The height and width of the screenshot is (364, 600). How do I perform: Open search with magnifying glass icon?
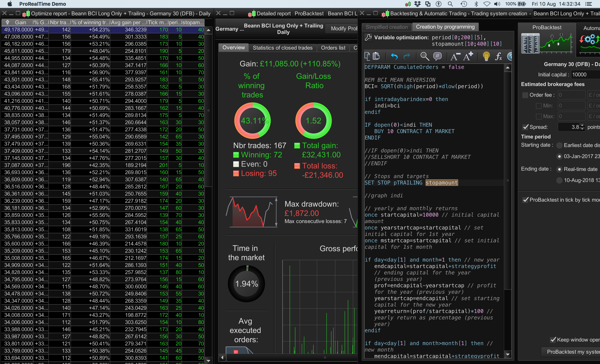click(x=424, y=56)
